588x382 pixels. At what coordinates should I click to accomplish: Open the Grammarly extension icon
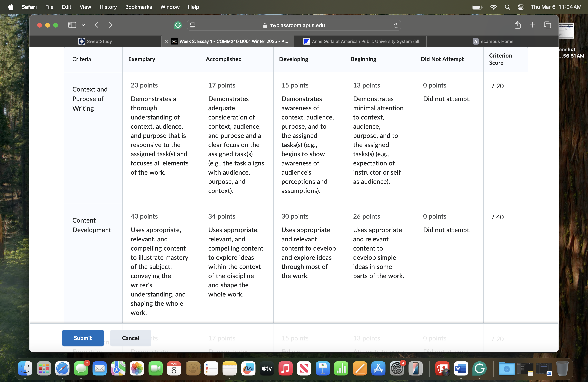(178, 25)
